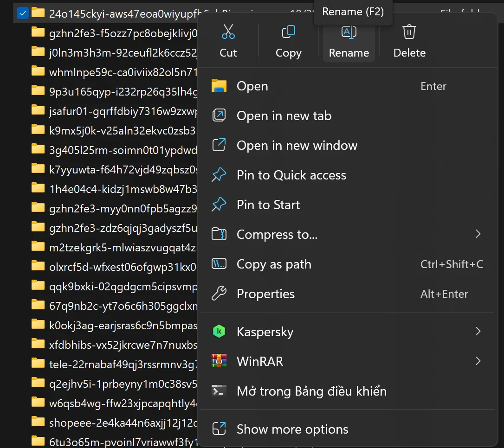Screen dimensions: 504x448
Task: Choose Open in new tab
Action: point(284,115)
